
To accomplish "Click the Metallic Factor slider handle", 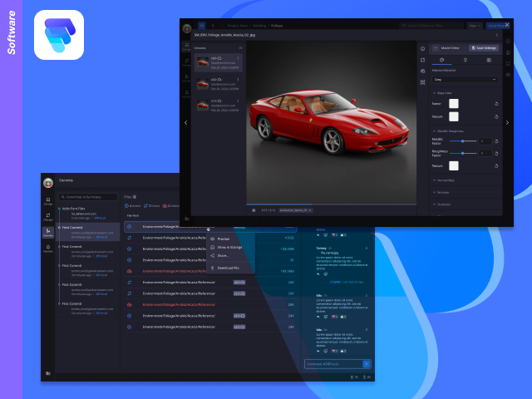I will point(462,141).
